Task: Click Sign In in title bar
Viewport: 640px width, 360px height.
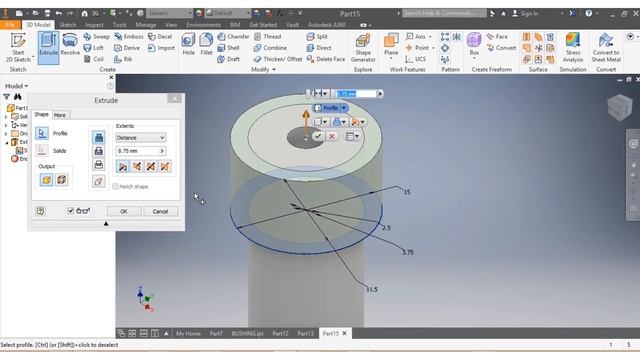Action: (x=525, y=13)
